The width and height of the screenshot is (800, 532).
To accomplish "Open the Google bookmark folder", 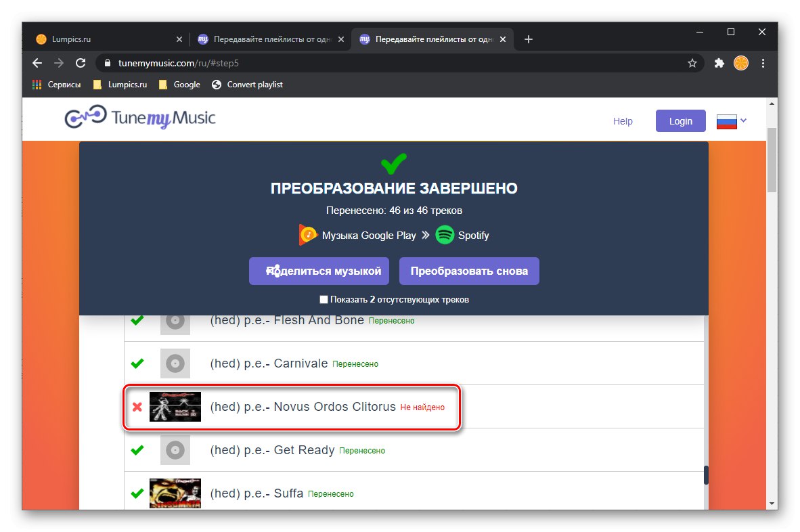I will (179, 85).
